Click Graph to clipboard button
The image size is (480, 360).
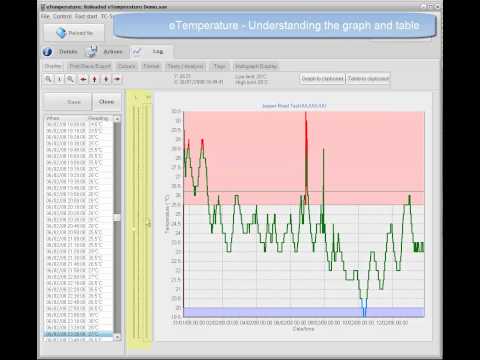(x=322, y=79)
